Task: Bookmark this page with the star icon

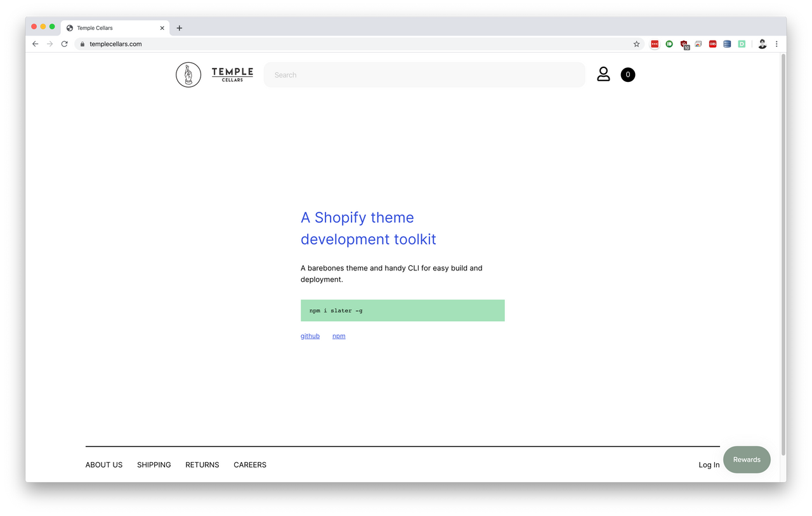Action: click(x=636, y=44)
